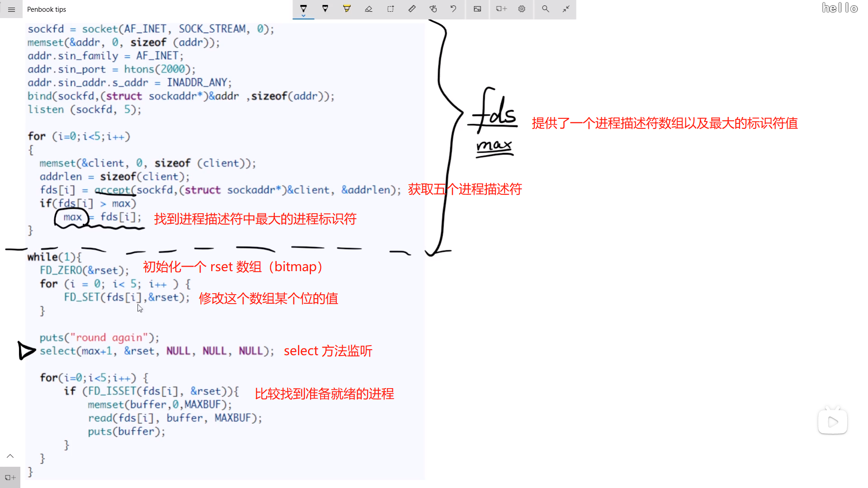Open the settings gear
The height and width of the screenshot is (488, 868).
click(x=522, y=9)
